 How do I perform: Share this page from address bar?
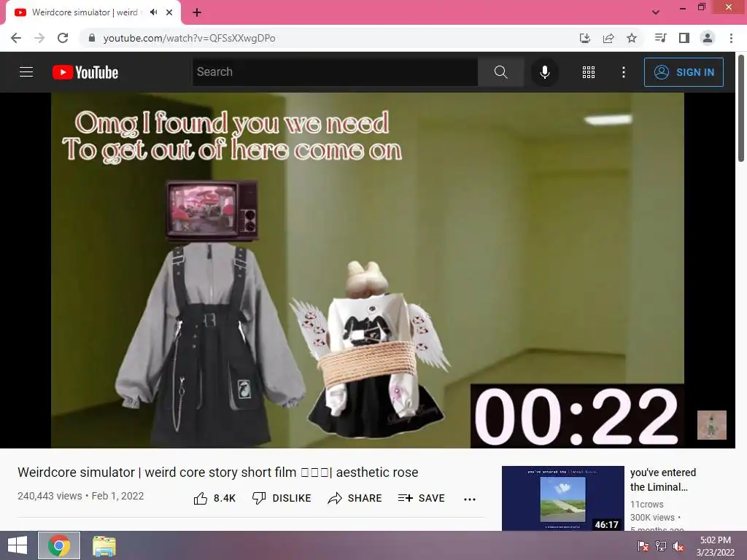click(608, 38)
